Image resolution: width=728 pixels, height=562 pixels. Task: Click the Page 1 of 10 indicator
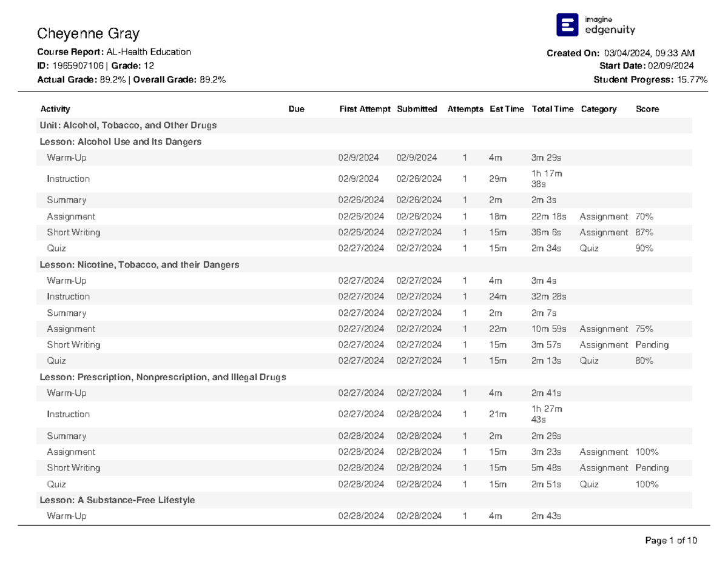pyautogui.click(x=672, y=540)
